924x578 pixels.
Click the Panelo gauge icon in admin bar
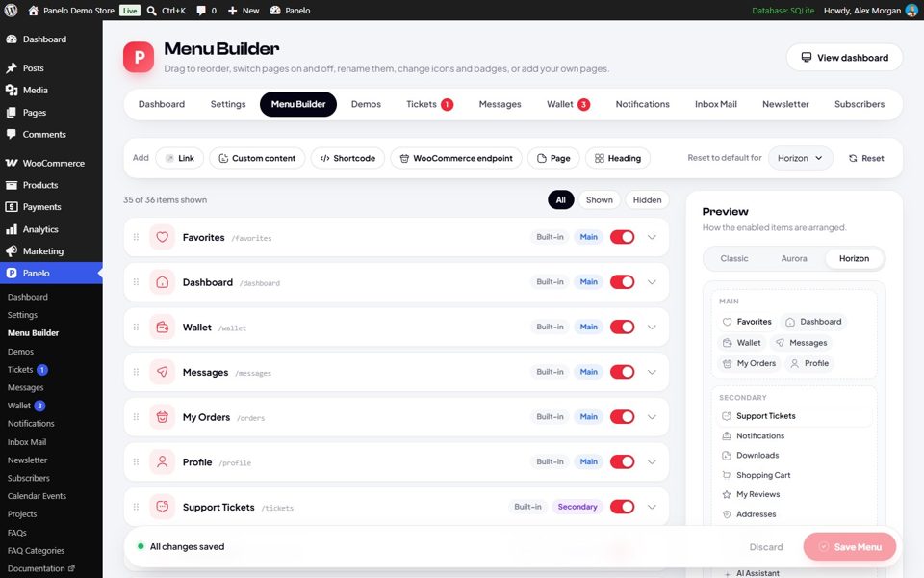(x=275, y=10)
